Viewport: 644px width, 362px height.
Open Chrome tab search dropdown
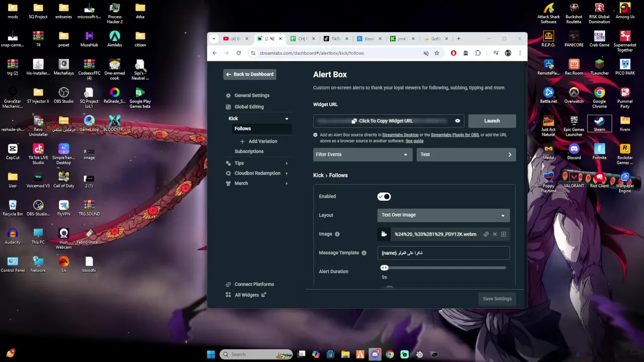click(214, 39)
